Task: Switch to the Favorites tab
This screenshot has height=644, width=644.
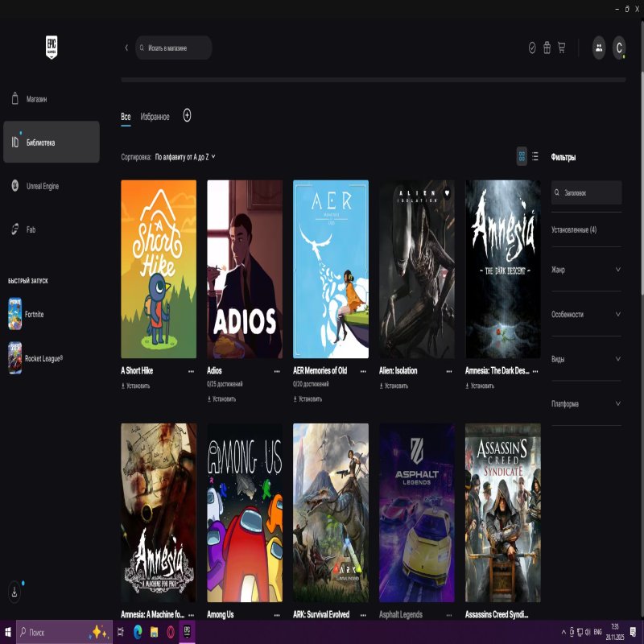Action: tap(155, 117)
